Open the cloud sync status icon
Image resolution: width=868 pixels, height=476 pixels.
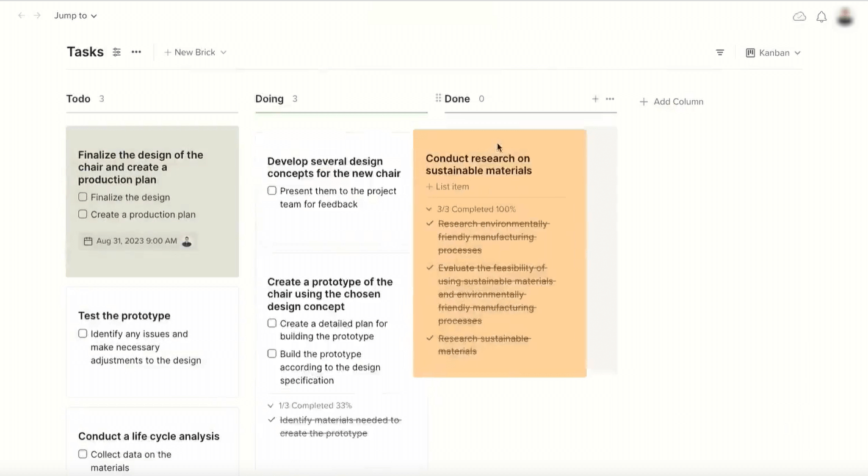tap(800, 16)
